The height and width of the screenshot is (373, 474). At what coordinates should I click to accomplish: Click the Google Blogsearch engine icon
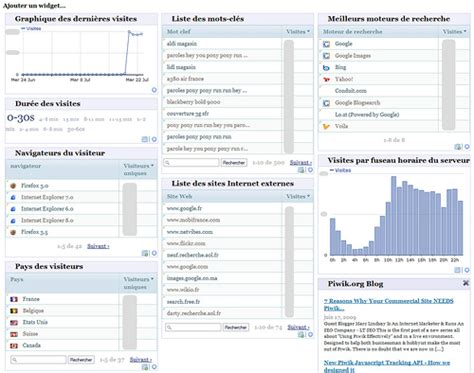(327, 103)
